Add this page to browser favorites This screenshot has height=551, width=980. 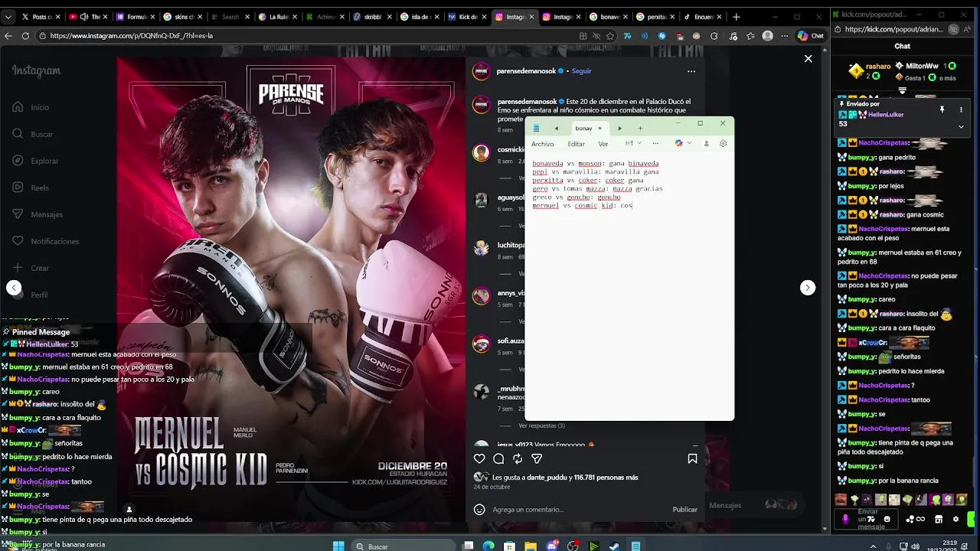[610, 35]
